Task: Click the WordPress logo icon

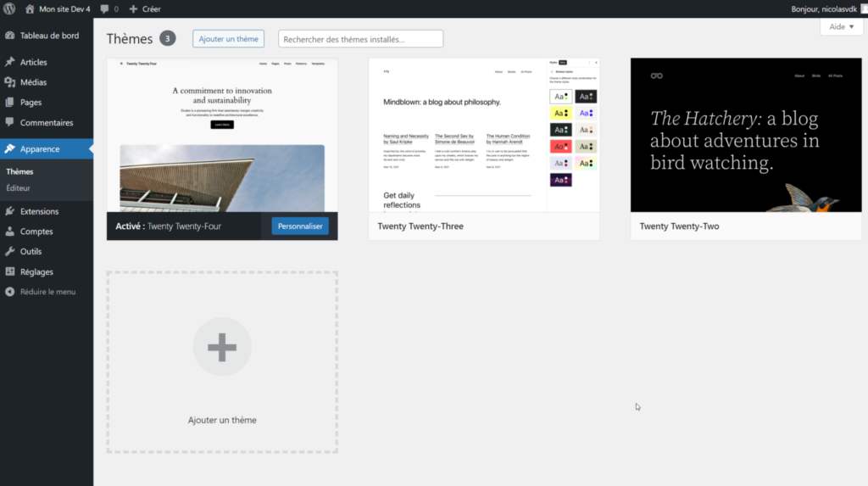Action: pos(9,8)
